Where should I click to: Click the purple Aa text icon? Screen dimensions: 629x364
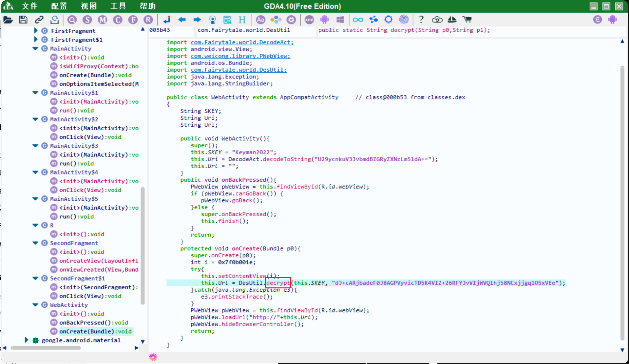260,20
